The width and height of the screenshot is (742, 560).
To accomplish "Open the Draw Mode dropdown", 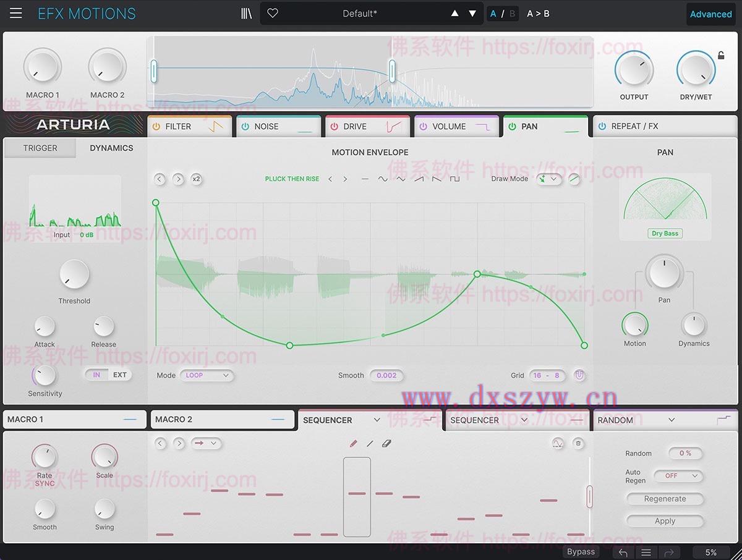I will (x=548, y=179).
